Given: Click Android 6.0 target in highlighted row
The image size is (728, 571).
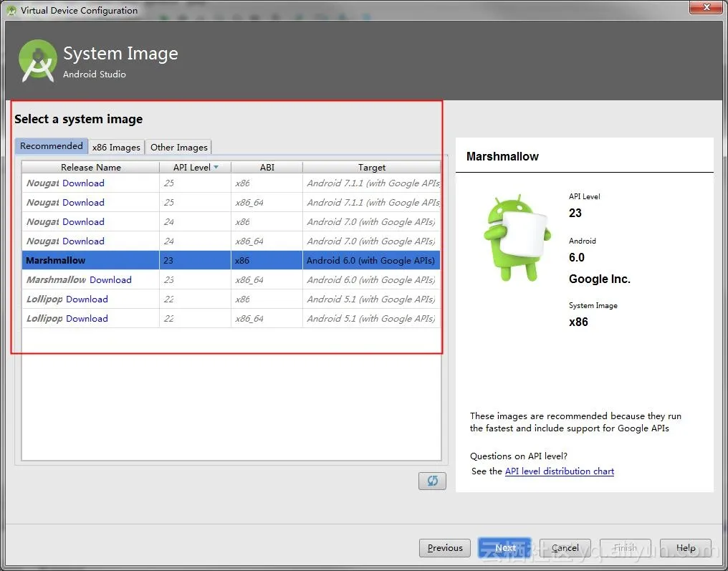Looking at the screenshot, I should (370, 261).
